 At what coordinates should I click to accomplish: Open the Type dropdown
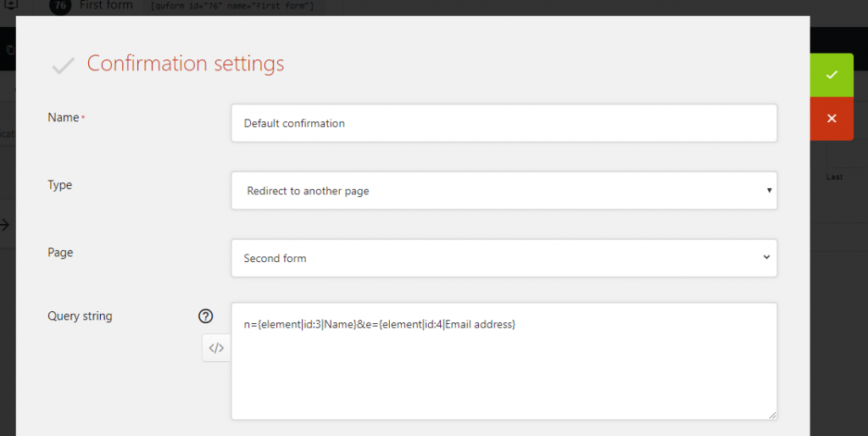click(504, 191)
